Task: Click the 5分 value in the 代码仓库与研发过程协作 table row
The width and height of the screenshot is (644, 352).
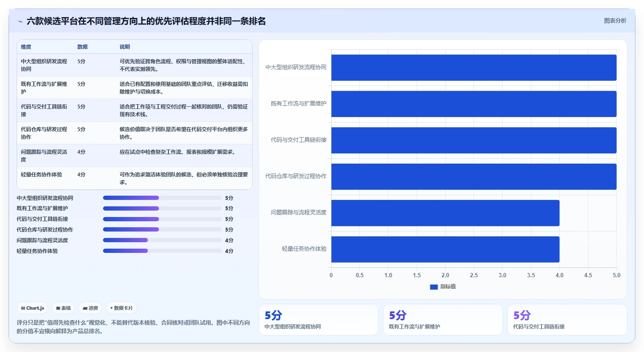Action: (x=81, y=129)
